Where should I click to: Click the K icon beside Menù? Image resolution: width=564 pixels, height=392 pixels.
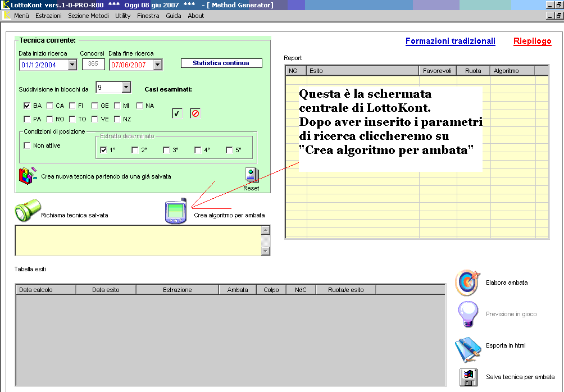coord(7,16)
